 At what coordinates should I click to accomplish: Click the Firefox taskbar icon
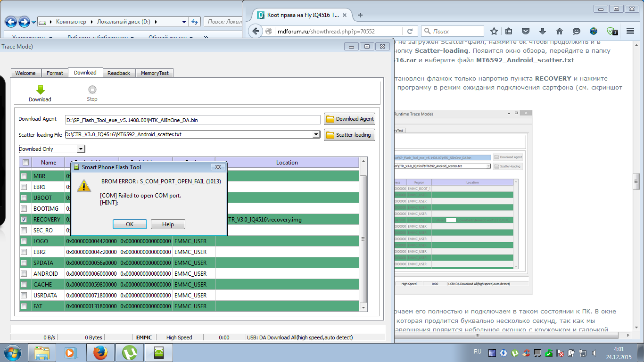click(x=100, y=353)
